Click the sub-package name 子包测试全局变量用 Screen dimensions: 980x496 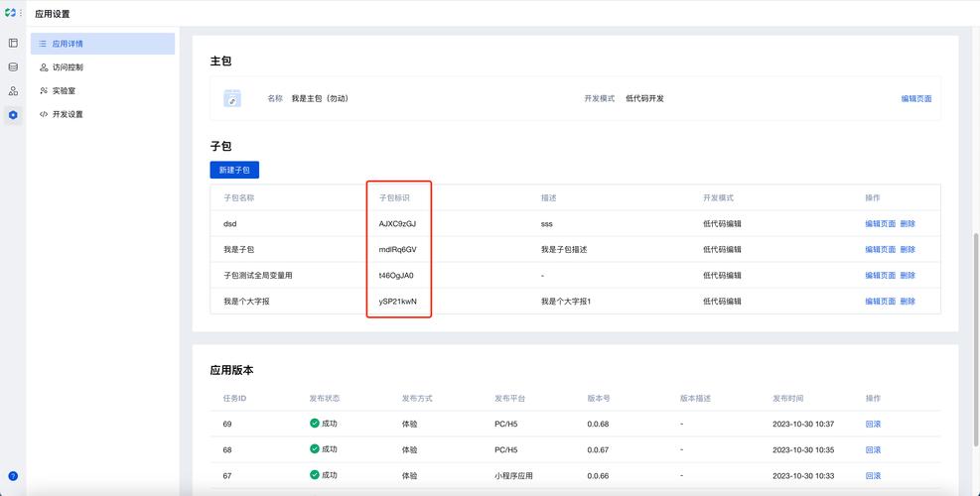(257, 276)
